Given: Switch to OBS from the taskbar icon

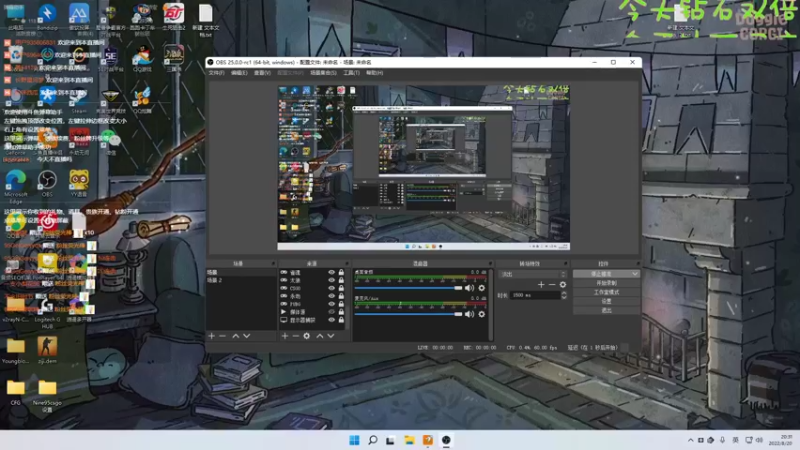Looking at the screenshot, I should pos(446,440).
